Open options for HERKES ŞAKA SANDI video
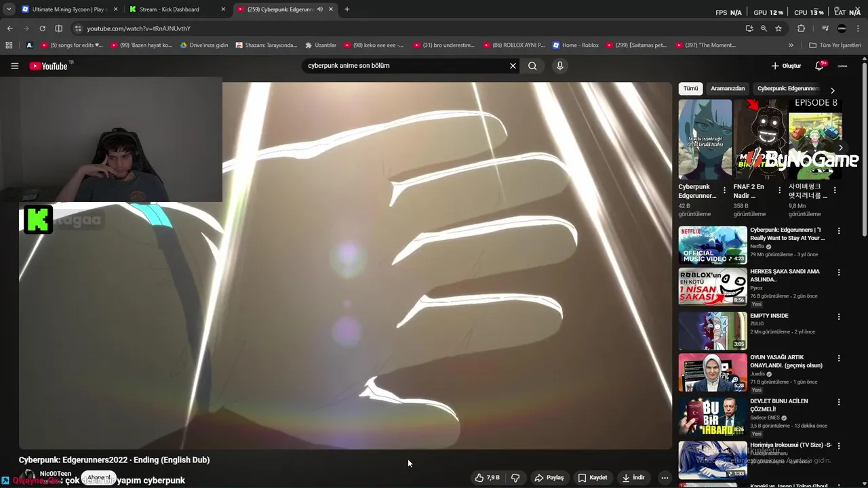Viewport: 868px width, 488px height. 839,272
